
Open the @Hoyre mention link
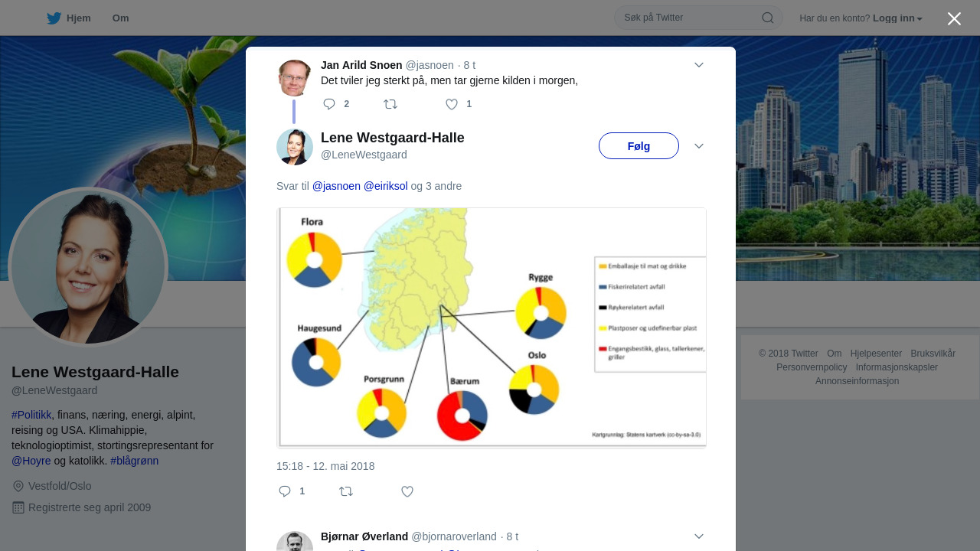(31, 461)
